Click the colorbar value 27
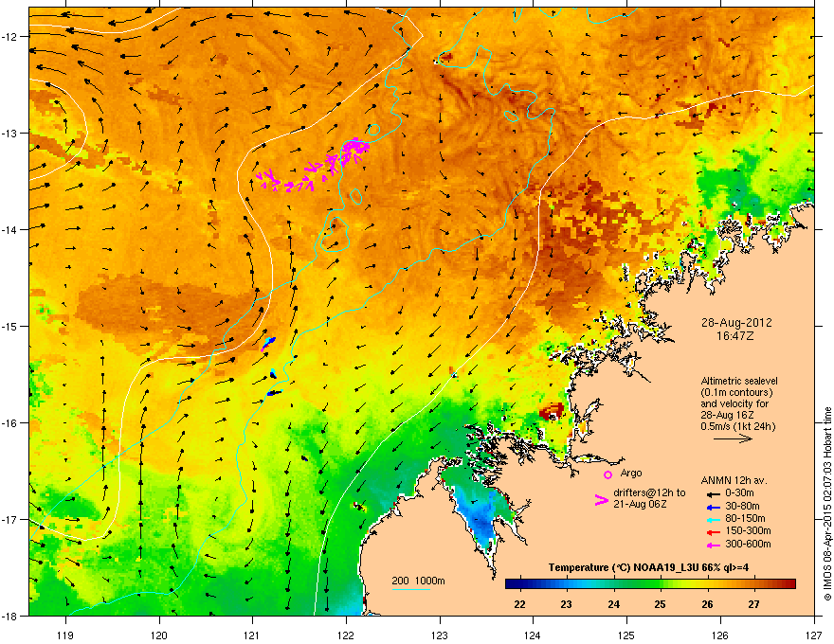The width and height of the screenshot is (834, 644). click(753, 604)
